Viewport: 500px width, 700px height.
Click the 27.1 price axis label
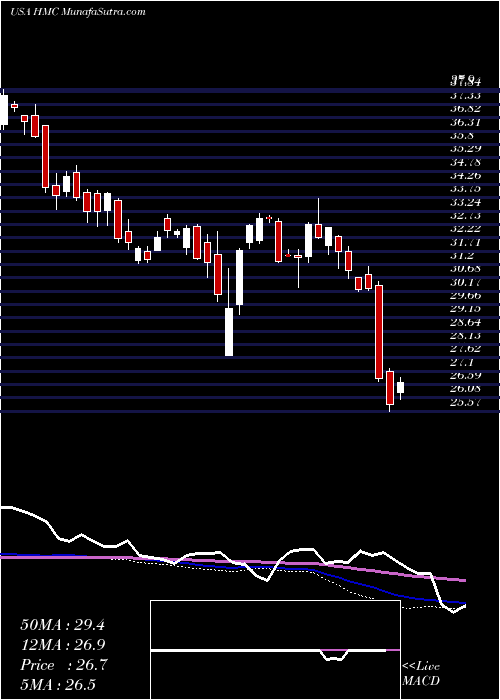click(462, 362)
